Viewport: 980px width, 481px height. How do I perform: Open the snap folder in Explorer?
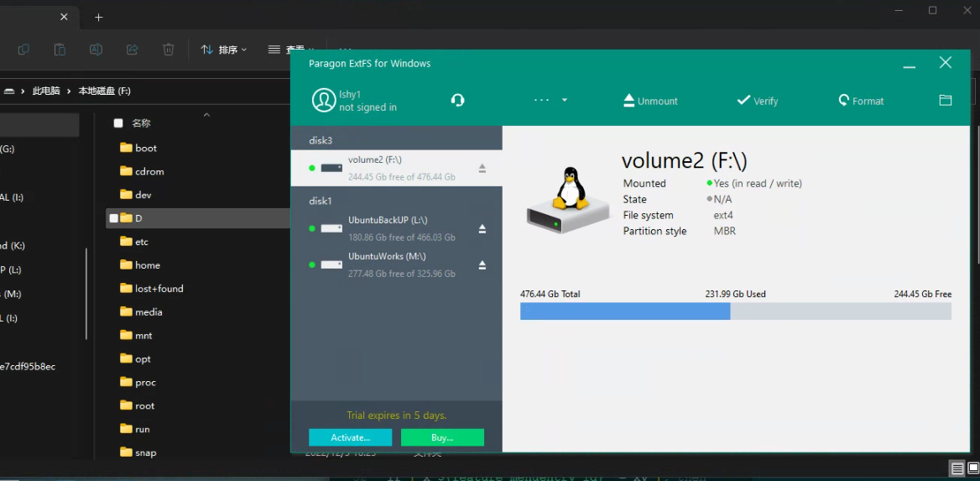coord(138,452)
